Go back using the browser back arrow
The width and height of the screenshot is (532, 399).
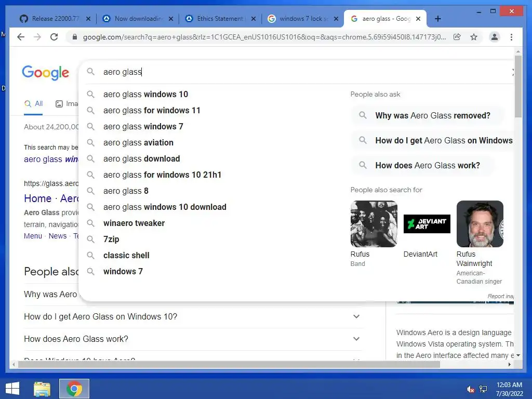21,37
